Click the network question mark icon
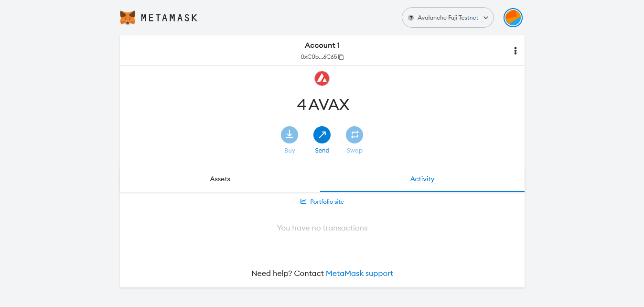This screenshot has width=644, height=307. coord(411,18)
